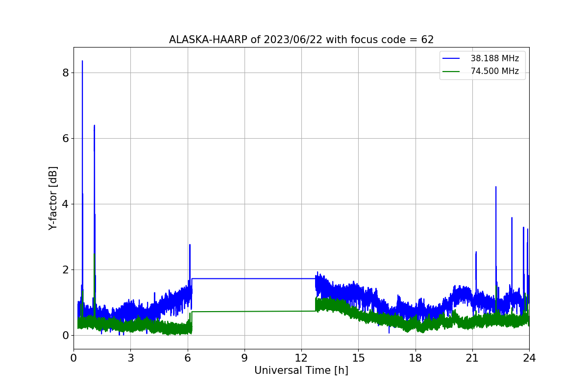Click x-axis tick label 21
588x392 pixels.
point(472,358)
